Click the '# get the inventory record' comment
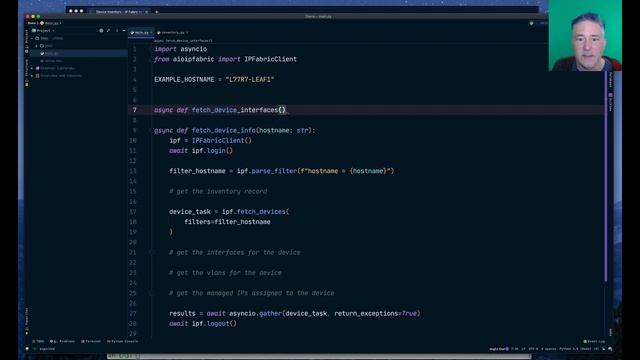Screen dimensions: 640x360 tap(218, 191)
